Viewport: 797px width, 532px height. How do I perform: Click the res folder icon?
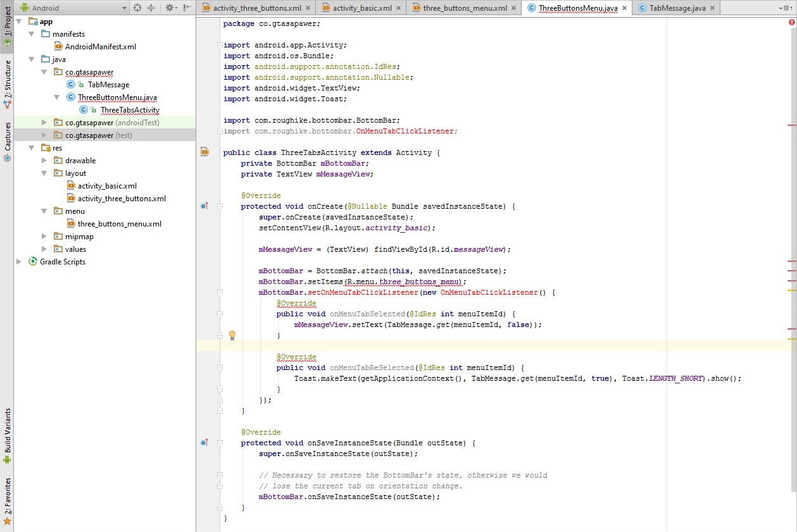tap(46, 147)
